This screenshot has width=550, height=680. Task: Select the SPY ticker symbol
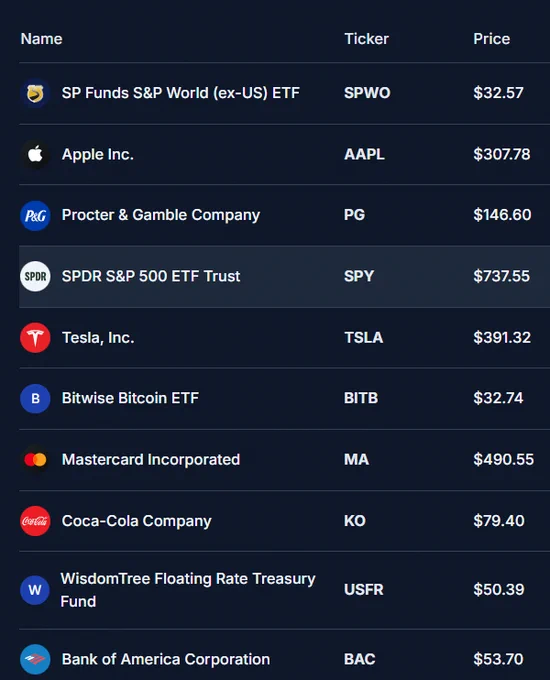(359, 276)
